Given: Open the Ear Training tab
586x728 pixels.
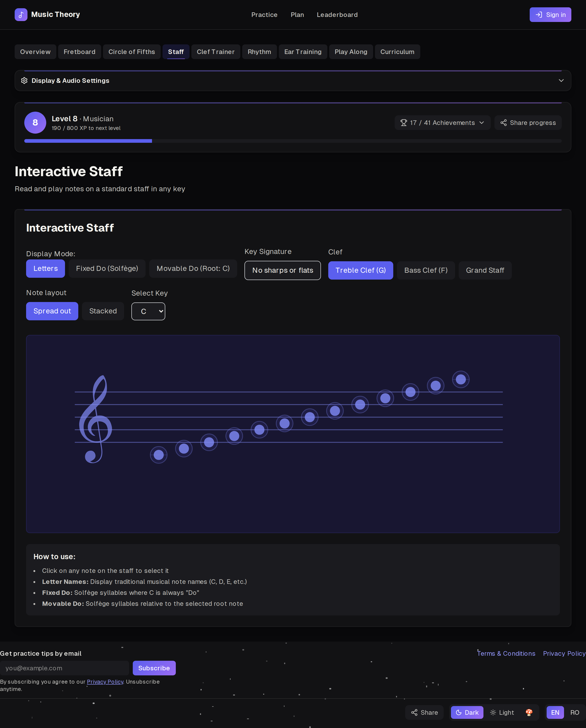Looking at the screenshot, I should coord(303,52).
